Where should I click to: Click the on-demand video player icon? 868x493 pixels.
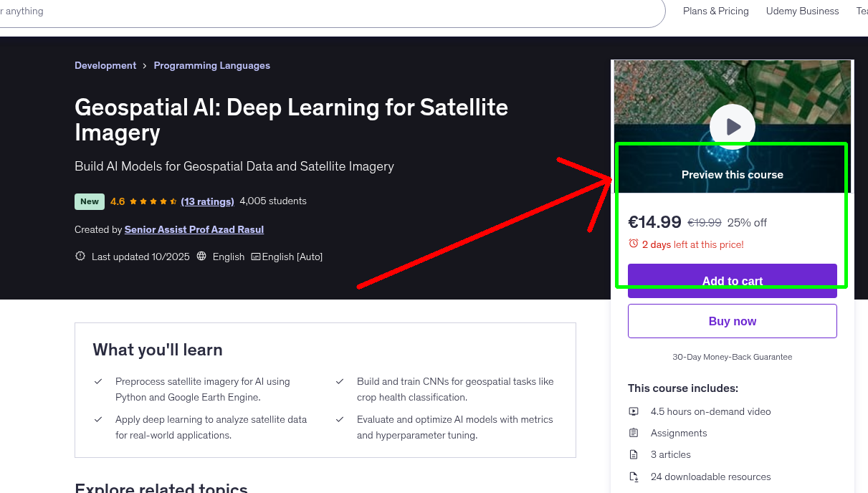point(634,411)
